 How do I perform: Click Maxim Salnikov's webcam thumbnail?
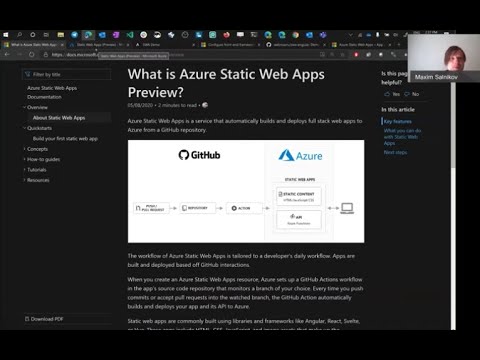pos(444,58)
